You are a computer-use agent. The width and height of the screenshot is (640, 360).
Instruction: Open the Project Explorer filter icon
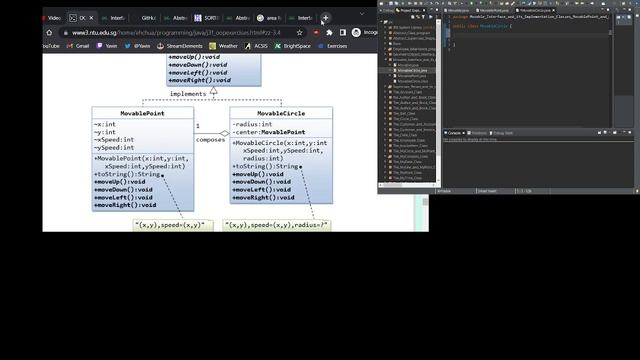[423, 17]
